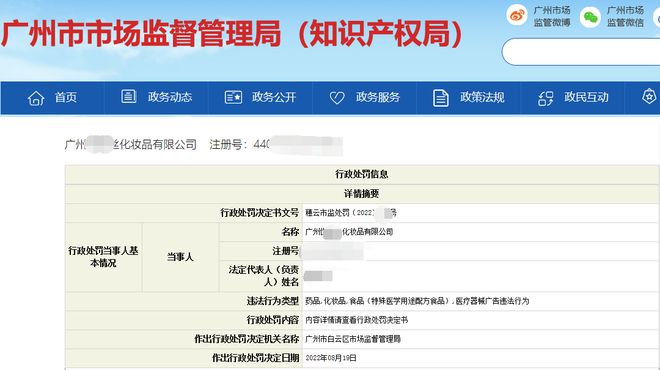Click the 行政处罚信息 table header
The height and width of the screenshot is (370, 660).
362,174
